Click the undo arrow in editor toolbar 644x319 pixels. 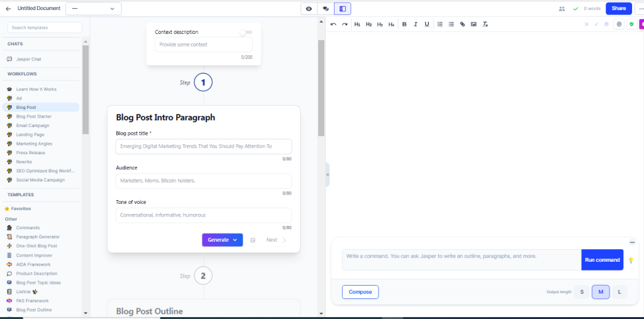pyautogui.click(x=333, y=25)
